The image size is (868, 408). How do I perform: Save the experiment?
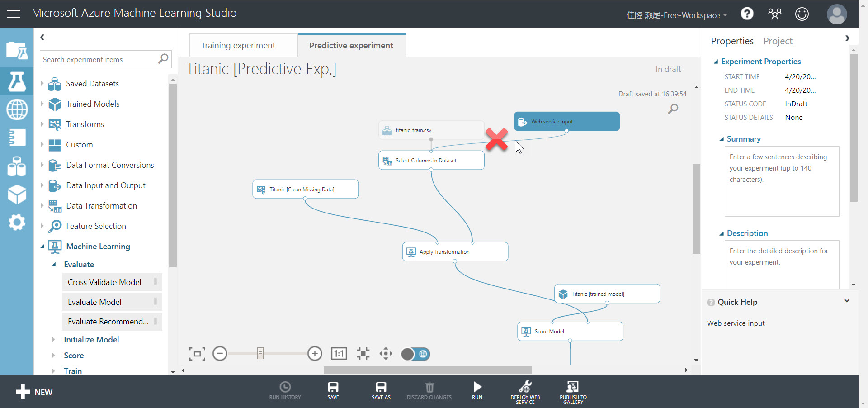pos(333,390)
